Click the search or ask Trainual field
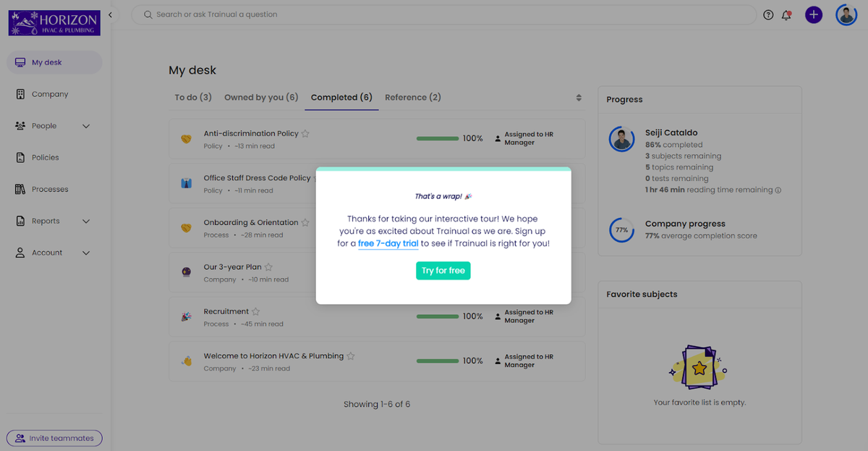The width and height of the screenshot is (868, 451). pyautogui.click(x=443, y=14)
